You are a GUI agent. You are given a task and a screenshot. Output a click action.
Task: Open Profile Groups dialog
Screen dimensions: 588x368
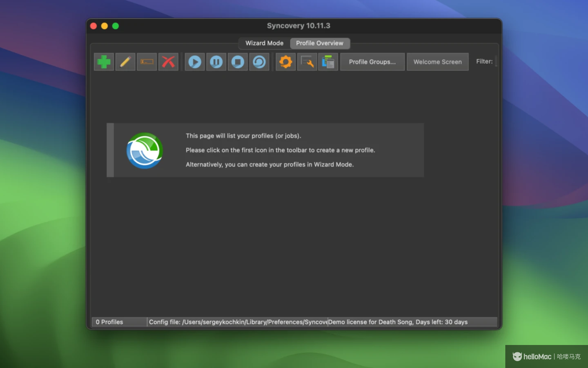(372, 62)
